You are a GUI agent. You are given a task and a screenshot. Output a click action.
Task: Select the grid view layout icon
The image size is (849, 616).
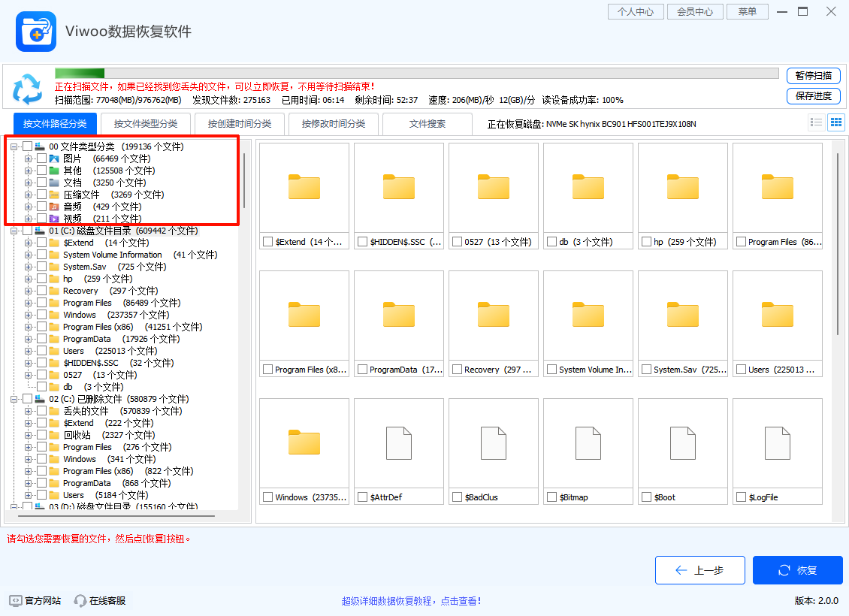[x=836, y=122]
